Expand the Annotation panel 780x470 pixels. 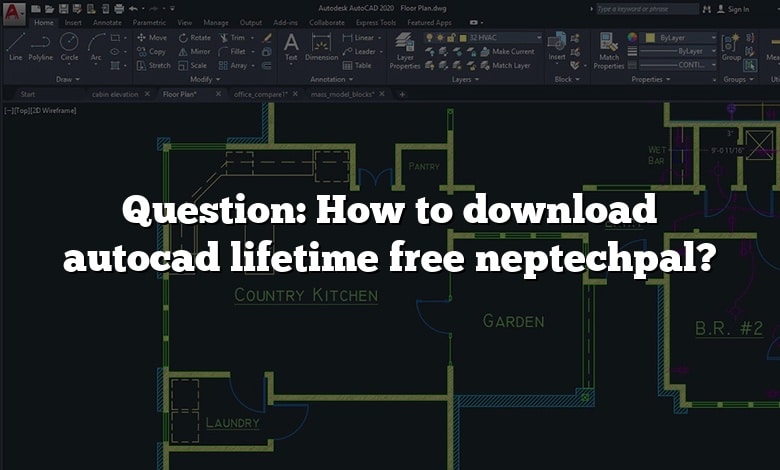[331, 79]
